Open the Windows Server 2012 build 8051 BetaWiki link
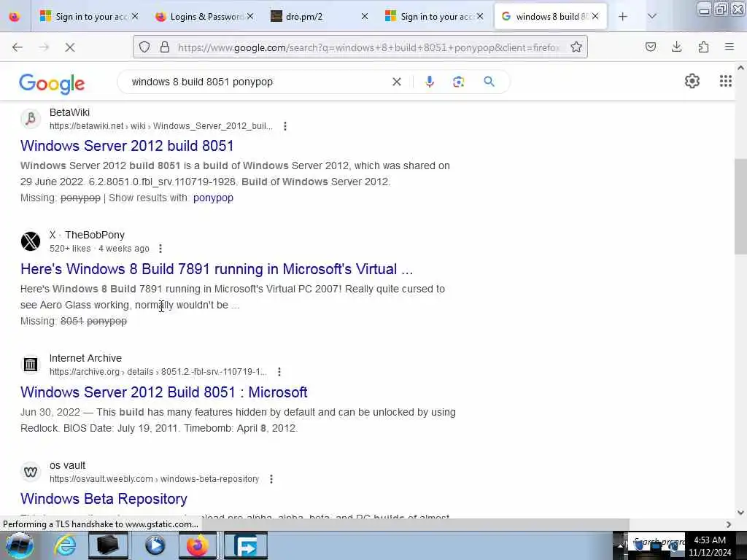 127,146
